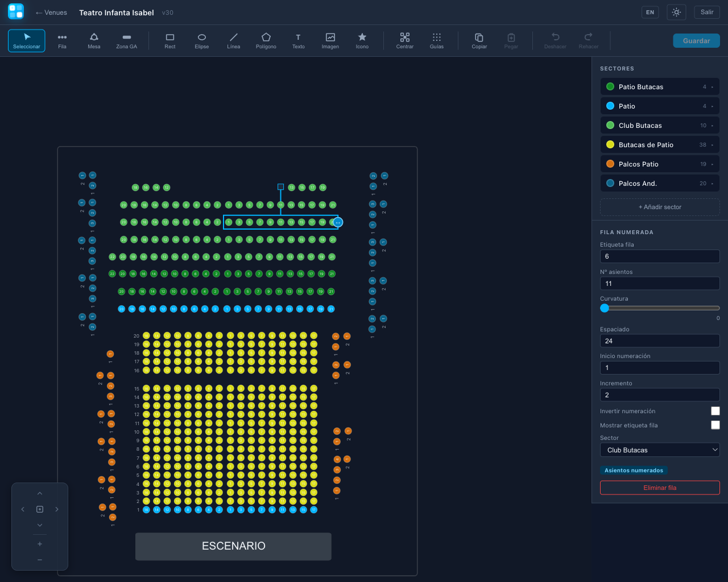
Task: Open the Sector dropdown
Action: point(660,450)
